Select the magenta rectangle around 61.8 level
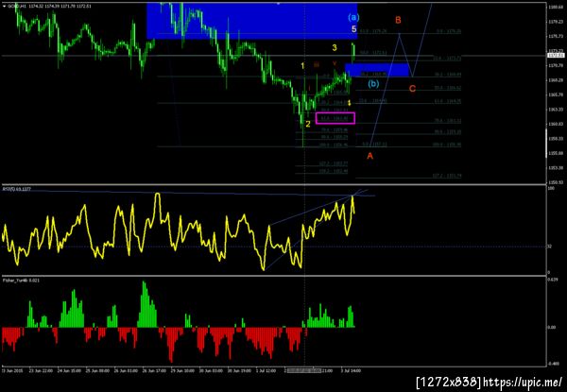567x392 pixels. (x=335, y=118)
